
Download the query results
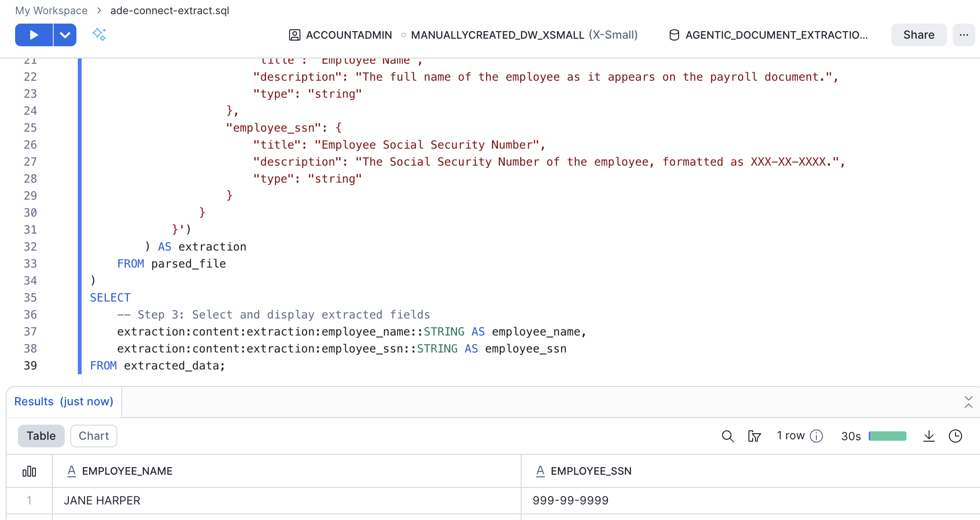coord(929,436)
